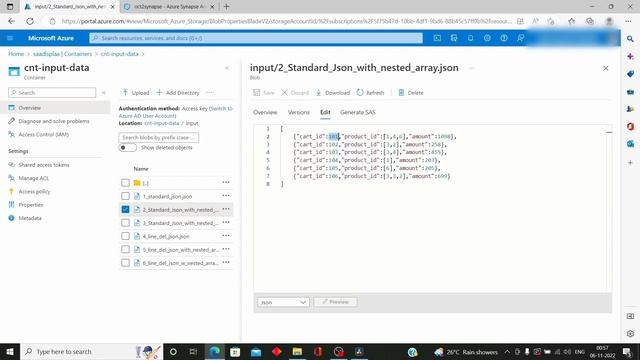This screenshot has height=360, width=640.
Task: Open the more menu for 1_standard_json.json
Action: [226, 196]
